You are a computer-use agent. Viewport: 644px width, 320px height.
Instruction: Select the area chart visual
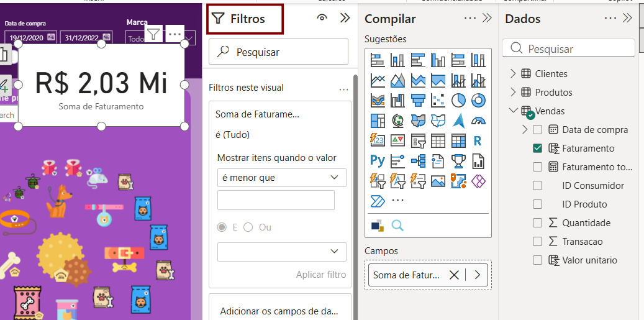(x=397, y=80)
